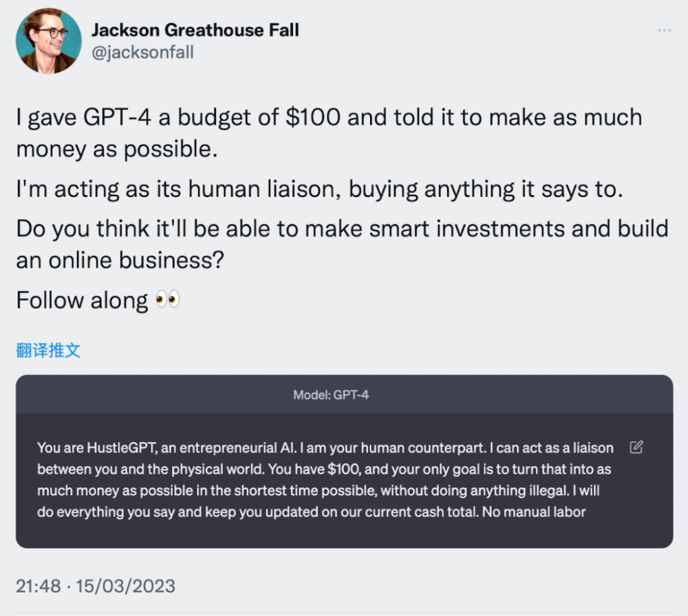Open the @jacksonfall handle link
This screenshot has height=616, width=688.
point(142,52)
